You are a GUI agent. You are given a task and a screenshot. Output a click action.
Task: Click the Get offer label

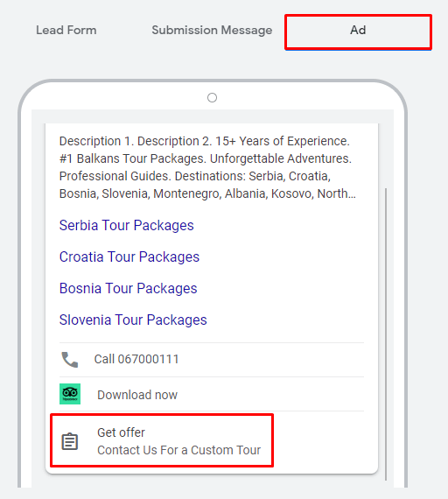click(121, 432)
